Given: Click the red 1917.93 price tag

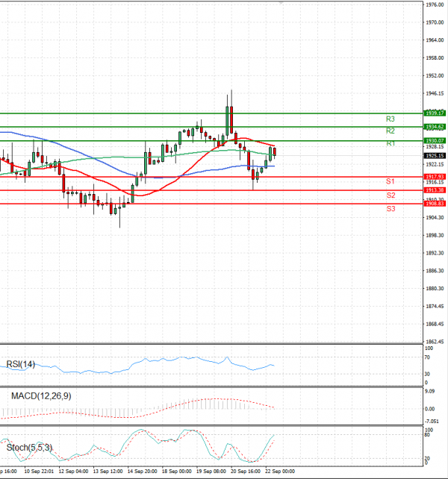Looking at the screenshot, I should coord(435,177).
